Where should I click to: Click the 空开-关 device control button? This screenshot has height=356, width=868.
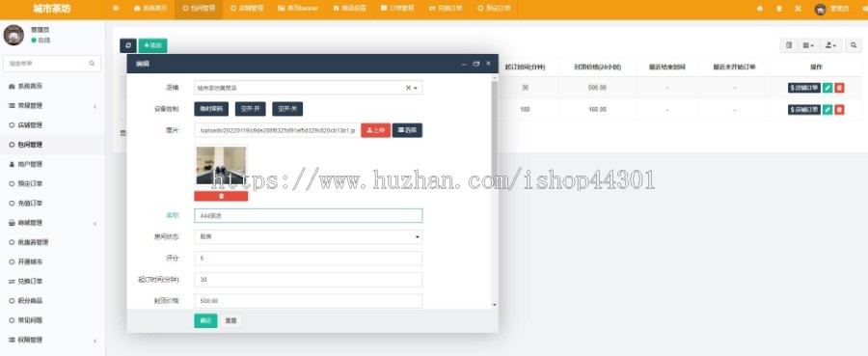pos(287,109)
